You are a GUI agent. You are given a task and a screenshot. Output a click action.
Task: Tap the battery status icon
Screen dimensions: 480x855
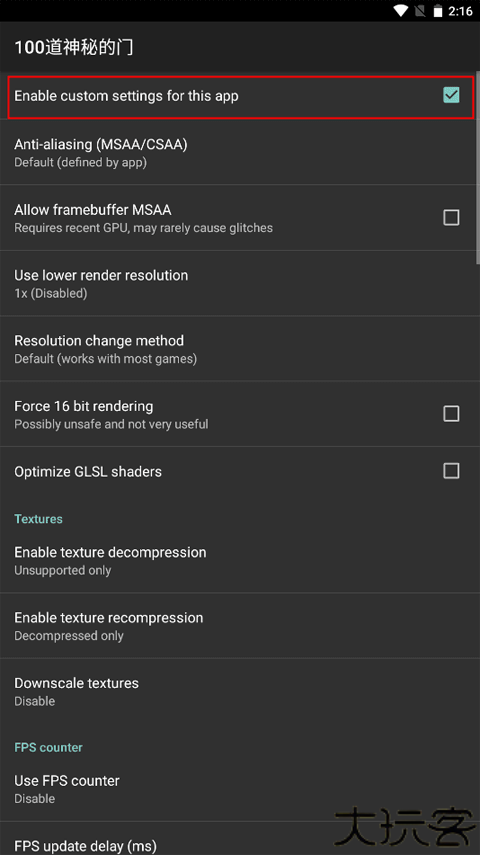[437, 11]
